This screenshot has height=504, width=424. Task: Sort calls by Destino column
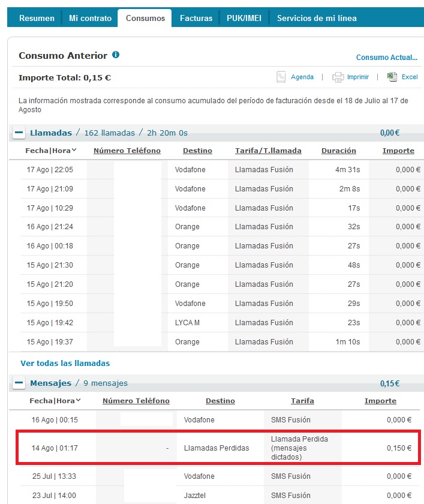(x=197, y=151)
